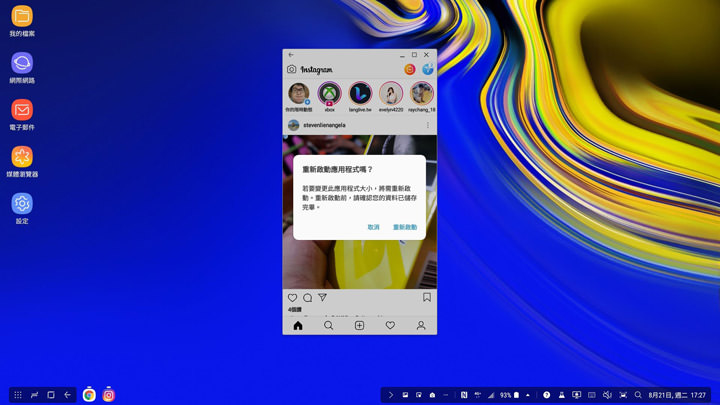Go back using window title bar arrow
The width and height of the screenshot is (720, 405).
coord(291,55)
